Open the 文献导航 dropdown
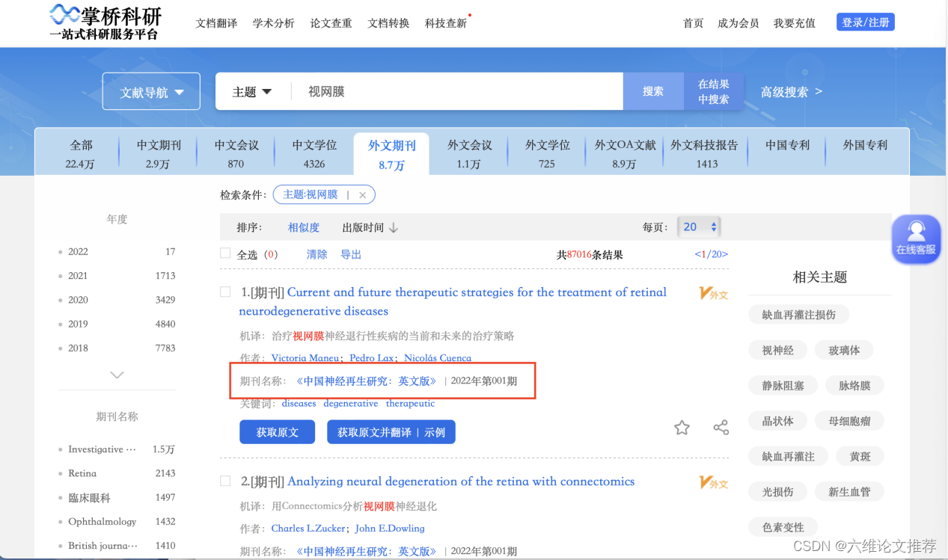Screen dimensions: 948x560 pyautogui.click(x=151, y=92)
